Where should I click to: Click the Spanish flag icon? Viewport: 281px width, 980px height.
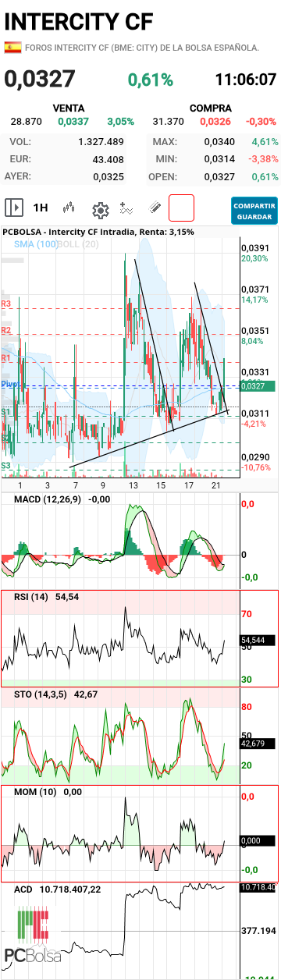(x=12, y=48)
